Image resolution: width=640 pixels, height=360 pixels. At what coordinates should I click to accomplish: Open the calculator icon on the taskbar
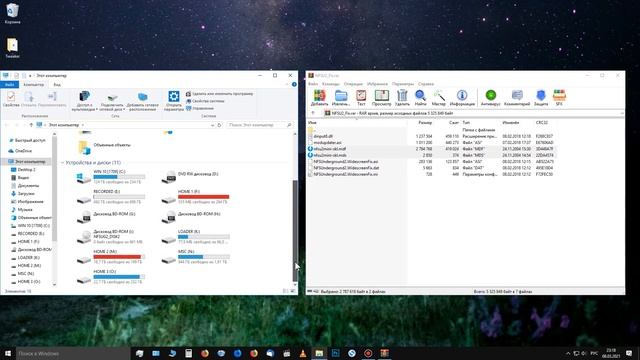188,353
